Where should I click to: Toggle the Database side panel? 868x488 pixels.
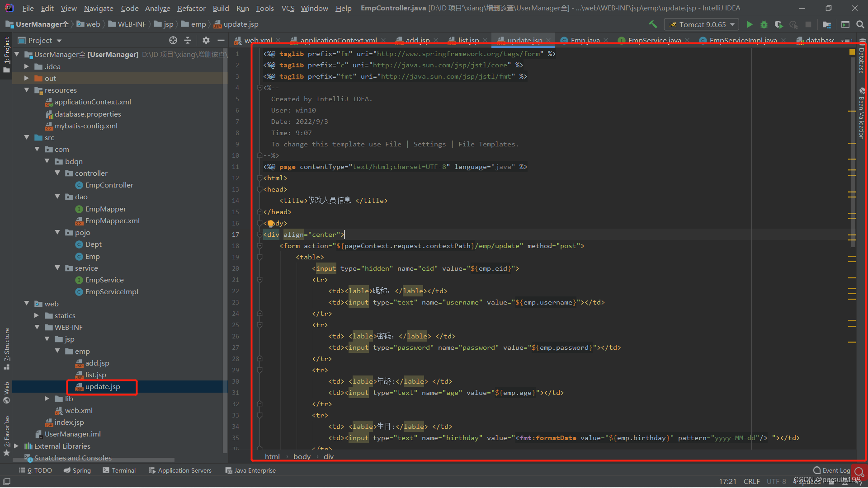tap(862, 59)
